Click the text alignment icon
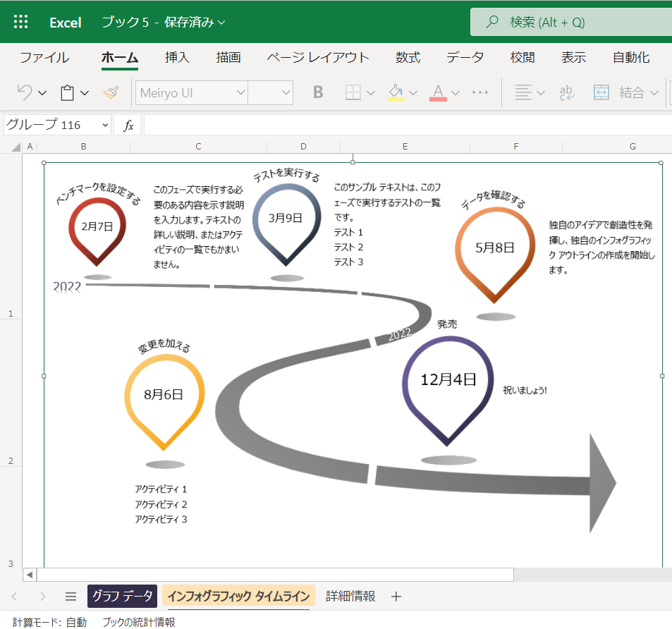The image size is (672, 629). tap(523, 92)
